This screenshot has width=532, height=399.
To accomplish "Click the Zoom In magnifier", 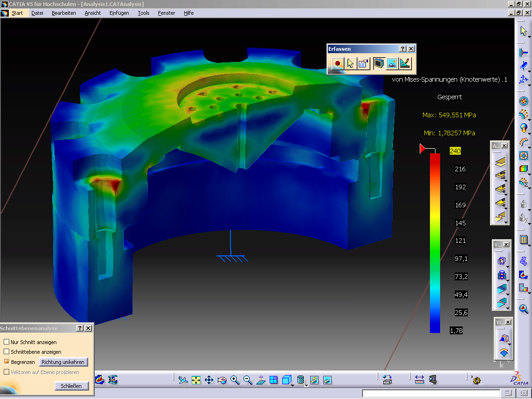I will point(235,380).
